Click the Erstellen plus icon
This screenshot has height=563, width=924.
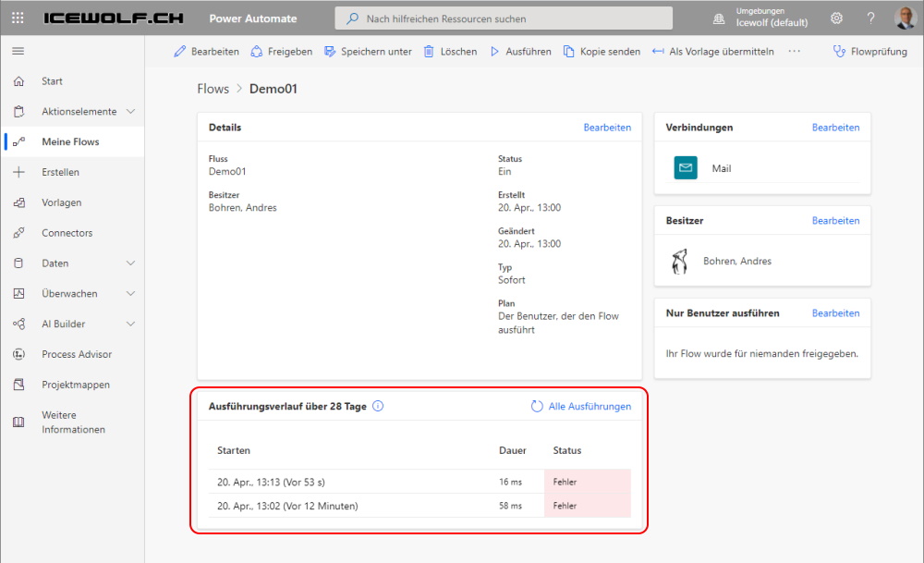[x=18, y=172]
